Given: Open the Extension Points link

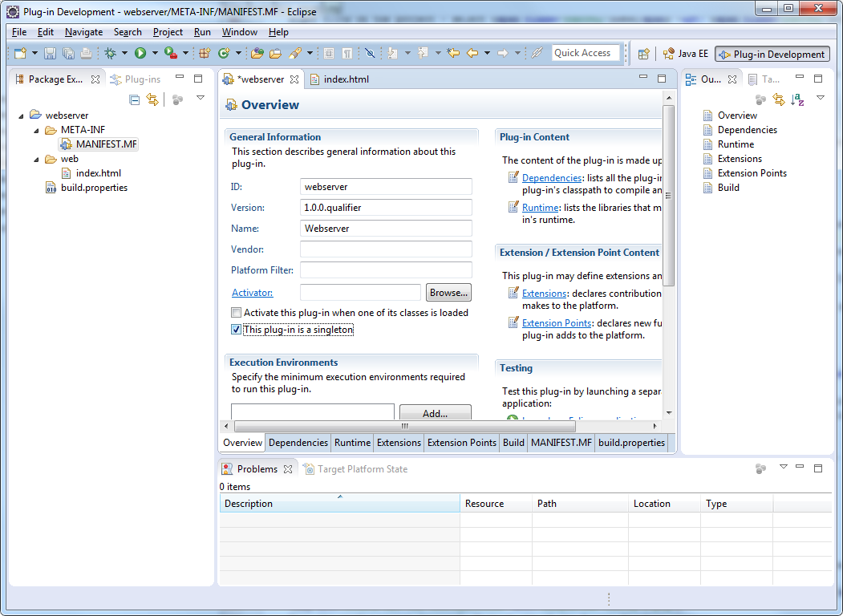Looking at the screenshot, I should pyautogui.click(x=557, y=323).
